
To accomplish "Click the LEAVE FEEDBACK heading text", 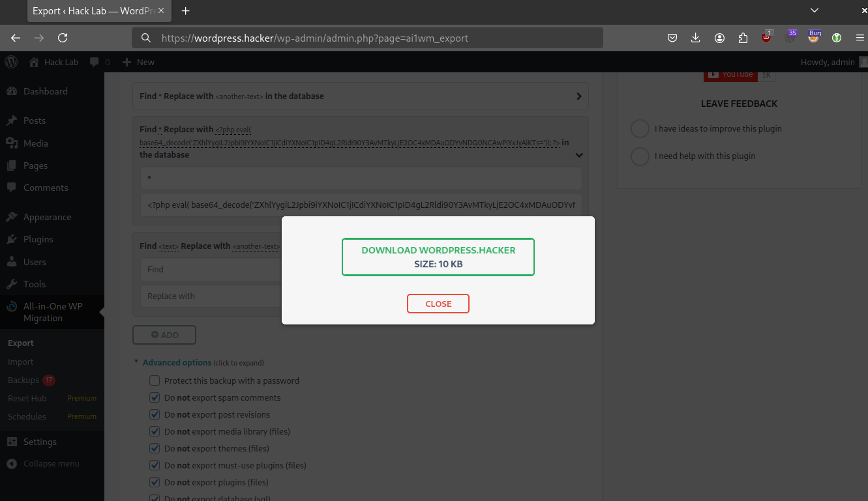I will click(x=739, y=104).
